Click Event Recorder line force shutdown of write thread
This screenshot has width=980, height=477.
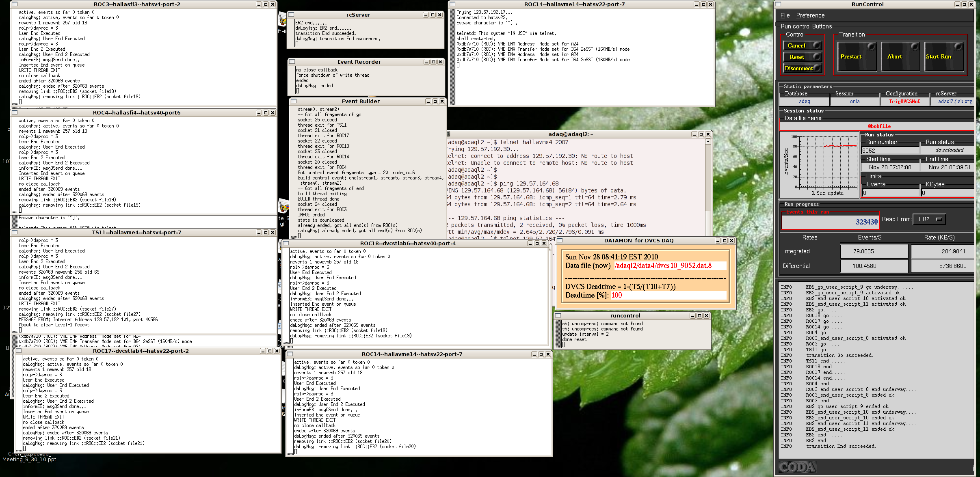tap(333, 75)
